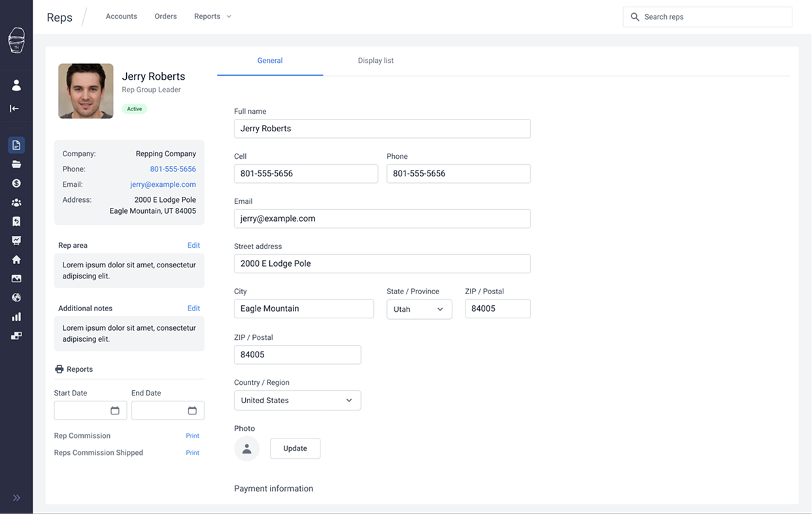
Task: Click the Start Date input
Action: pyautogui.click(x=90, y=410)
